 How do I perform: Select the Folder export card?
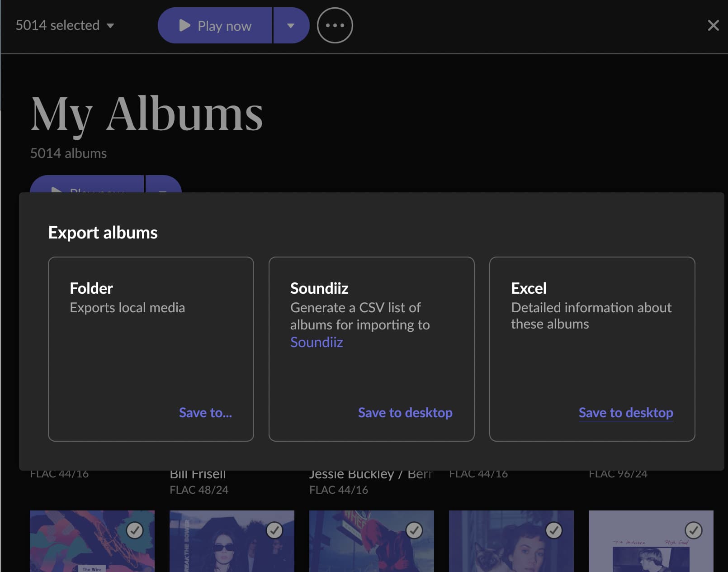[x=151, y=349]
